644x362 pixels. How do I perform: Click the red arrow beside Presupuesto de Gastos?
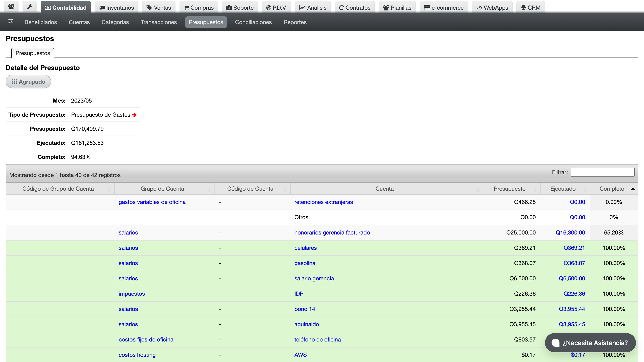tap(134, 115)
